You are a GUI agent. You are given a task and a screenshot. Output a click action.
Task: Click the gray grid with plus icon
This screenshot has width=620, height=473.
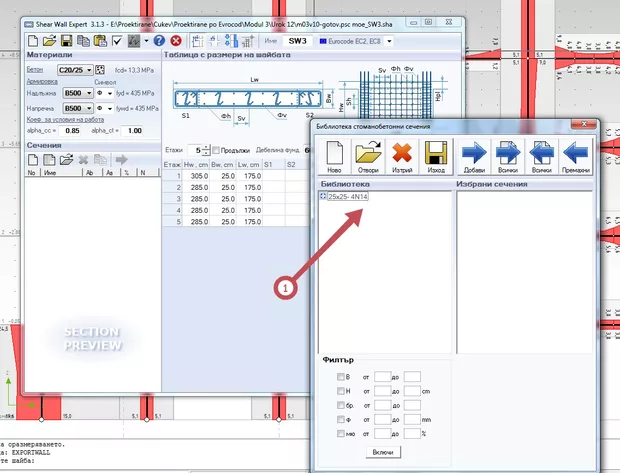(248, 41)
